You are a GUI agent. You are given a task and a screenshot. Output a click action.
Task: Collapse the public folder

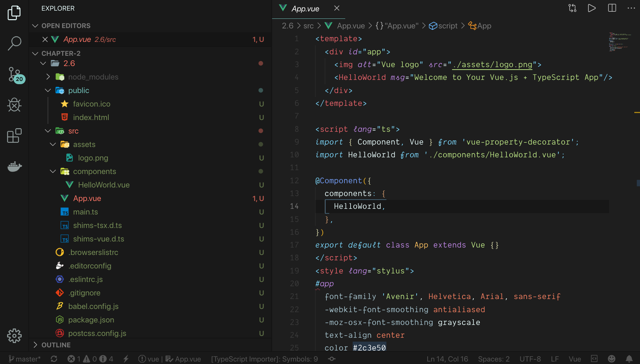pyautogui.click(x=48, y=91)
